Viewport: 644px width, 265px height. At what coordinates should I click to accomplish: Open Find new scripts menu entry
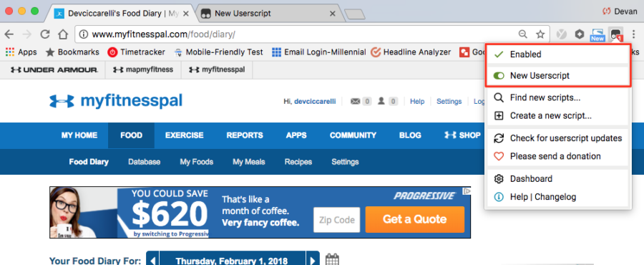(557, 98)
